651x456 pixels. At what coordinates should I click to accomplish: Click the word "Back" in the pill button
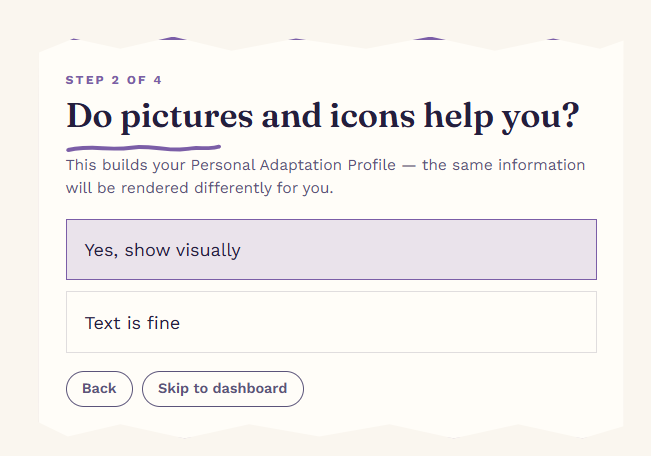tap(99, 389)
